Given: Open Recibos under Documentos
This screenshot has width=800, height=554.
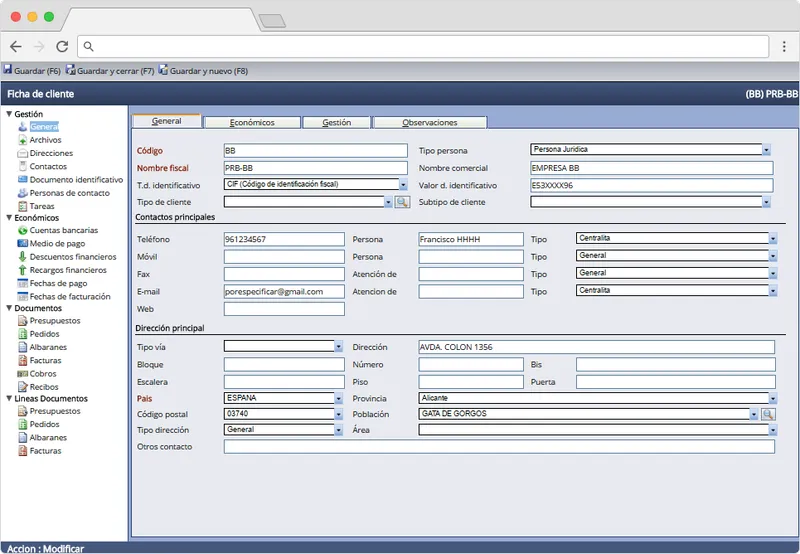Looking at the screenshot, I should (44, 387).
